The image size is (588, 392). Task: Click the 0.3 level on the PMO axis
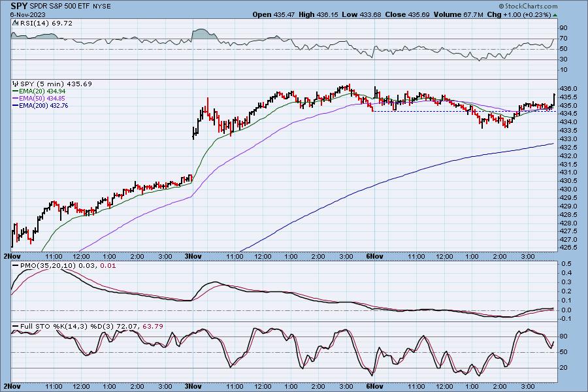pyautogui.click(x=566, y=282)
